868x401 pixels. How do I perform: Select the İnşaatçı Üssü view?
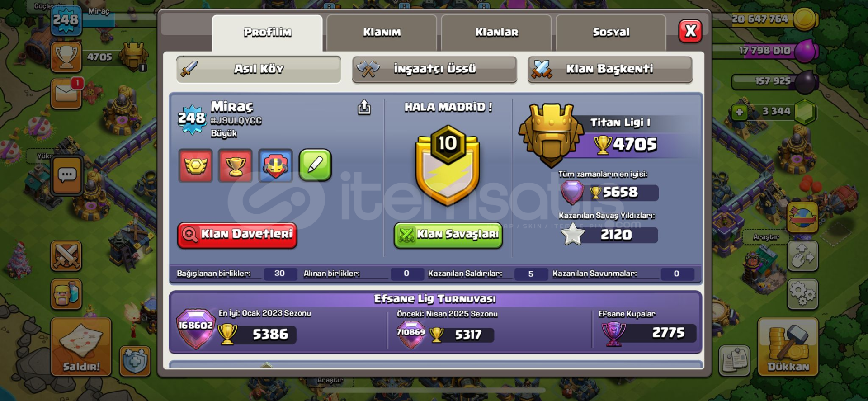click(x=434, y=69)
